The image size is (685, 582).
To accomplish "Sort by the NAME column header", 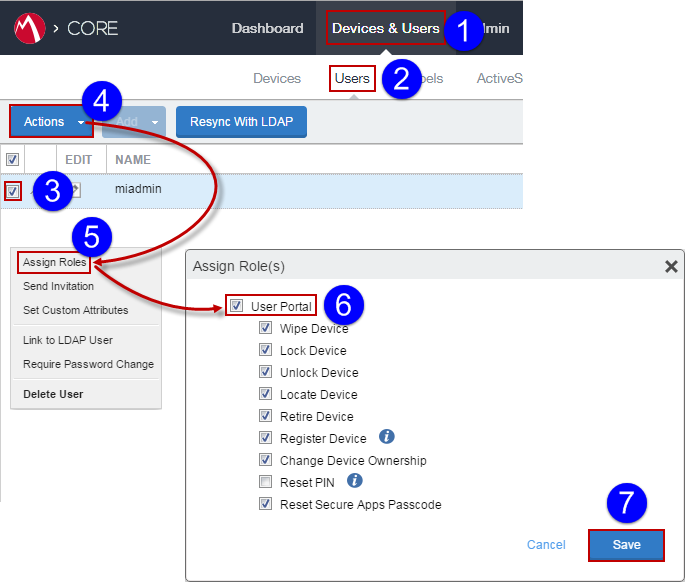I will [133, 159].
